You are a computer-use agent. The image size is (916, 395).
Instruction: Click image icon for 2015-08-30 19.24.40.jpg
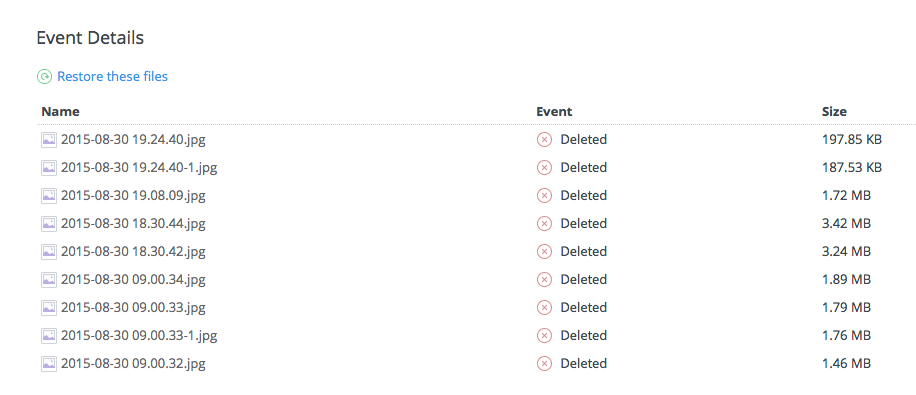pos(49,140)
